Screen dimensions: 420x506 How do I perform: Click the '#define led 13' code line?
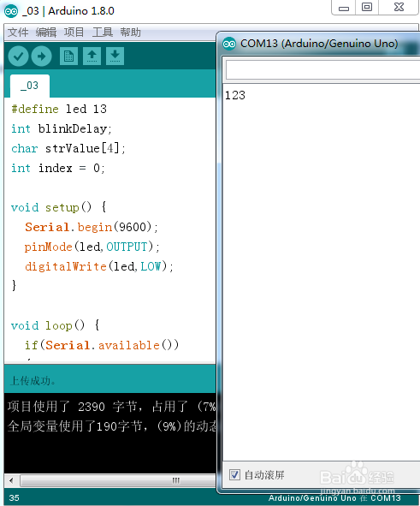[x=59, y=109]
